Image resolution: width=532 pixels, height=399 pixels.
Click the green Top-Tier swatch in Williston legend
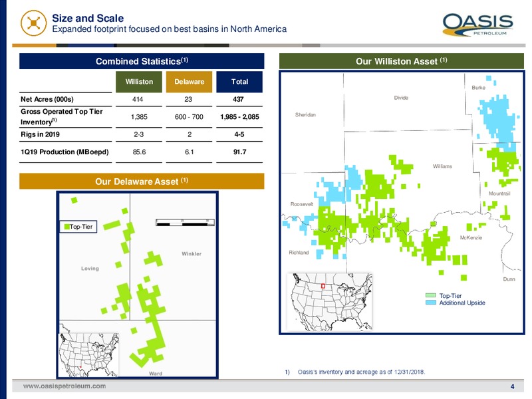click(x=431, y=295)
